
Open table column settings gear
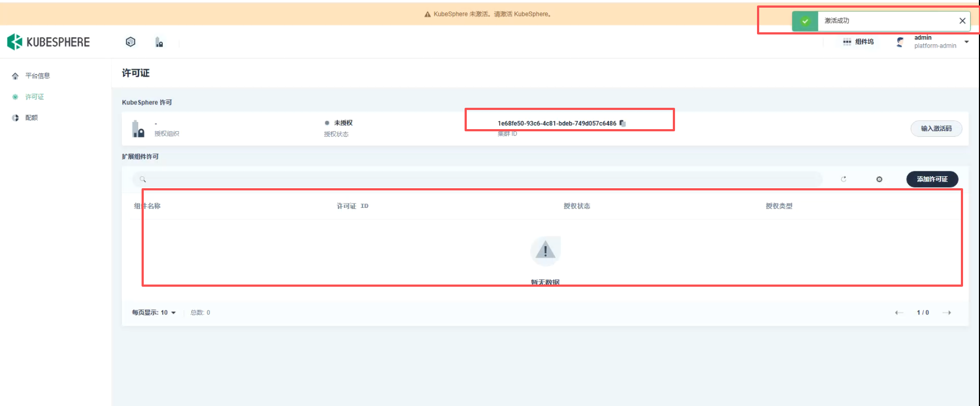879,179
